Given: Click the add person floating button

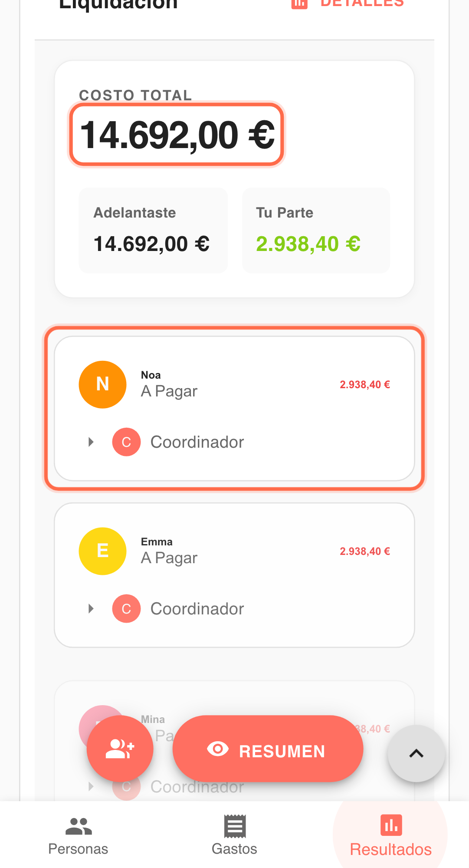Looking at the screenshot, I should point(120,749).
